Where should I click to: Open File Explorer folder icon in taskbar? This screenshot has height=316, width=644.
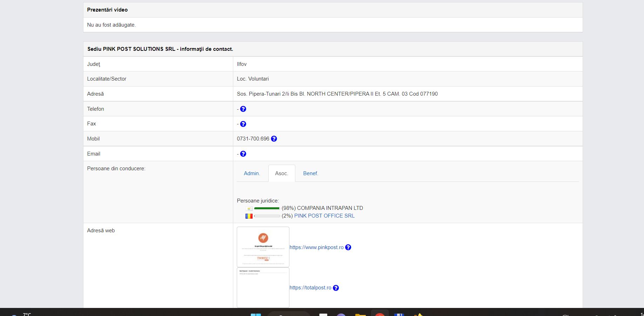click(360, 315)
